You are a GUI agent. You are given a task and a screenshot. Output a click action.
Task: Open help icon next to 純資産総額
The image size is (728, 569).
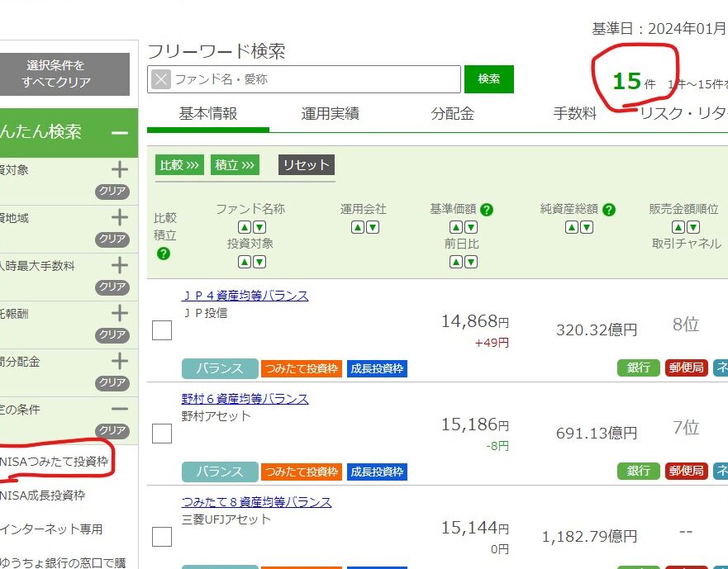(x=609, y=210)
